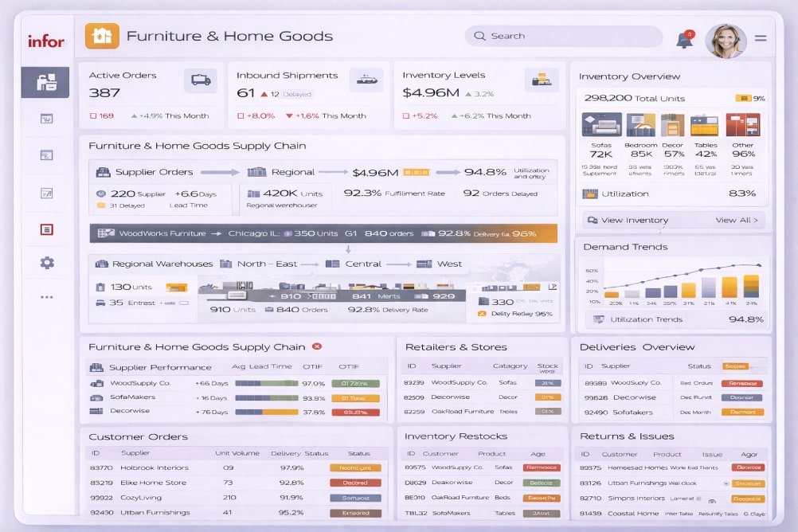Click the notification bell icon

(x=684, y=40)
